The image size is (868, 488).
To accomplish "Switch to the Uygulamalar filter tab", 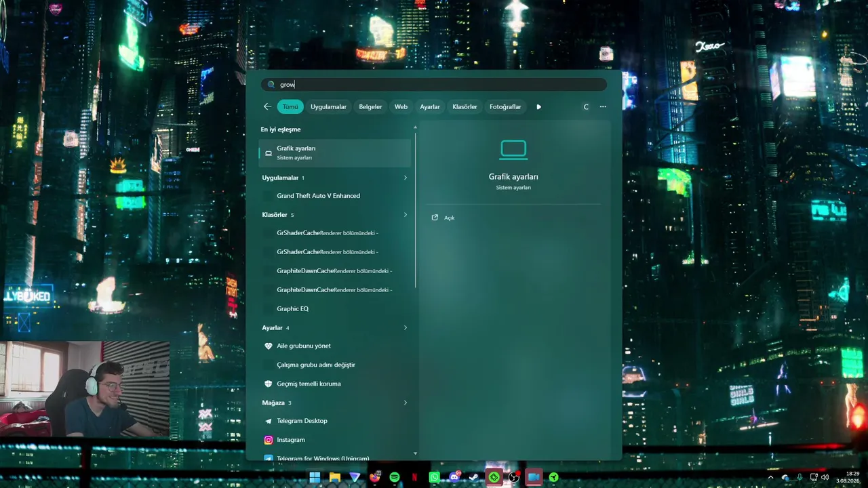I will click(328, 106).
